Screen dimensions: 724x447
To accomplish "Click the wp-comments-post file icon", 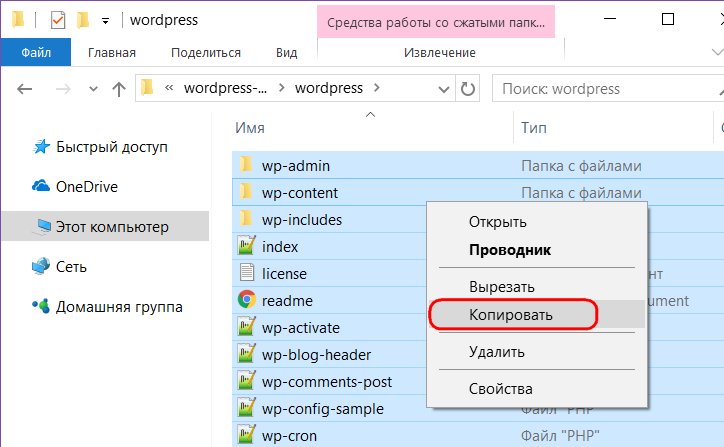I will 247,381.
